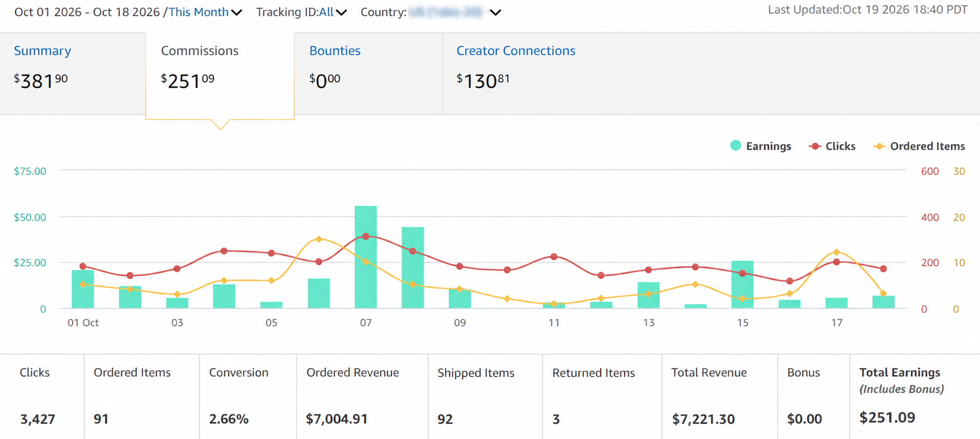
Task: Click the Total Revenue value $7,221.30
Action: click(704, 419)
